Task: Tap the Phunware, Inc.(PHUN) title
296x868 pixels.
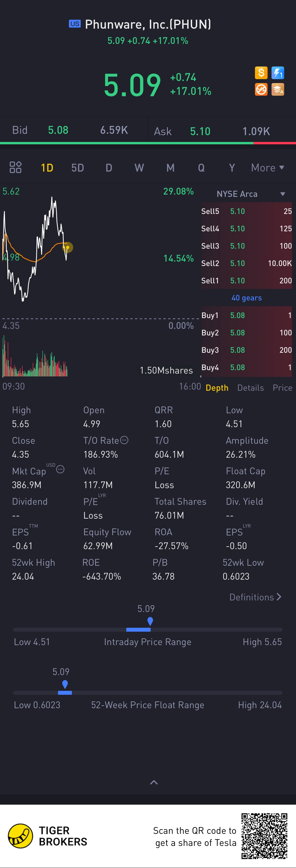Action: pos(148,24)
